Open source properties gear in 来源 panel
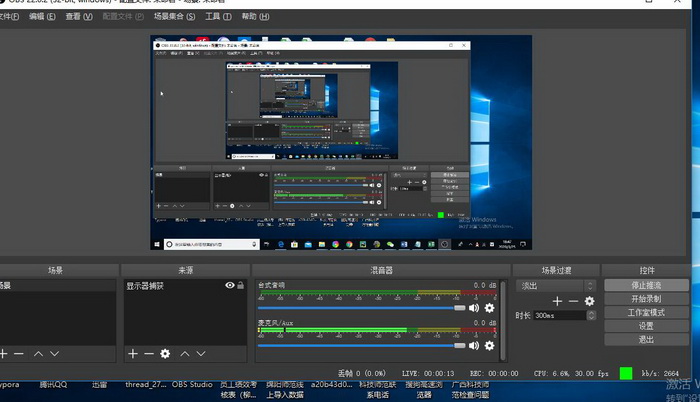Screen dimensions: 700x402 point(165,354)
